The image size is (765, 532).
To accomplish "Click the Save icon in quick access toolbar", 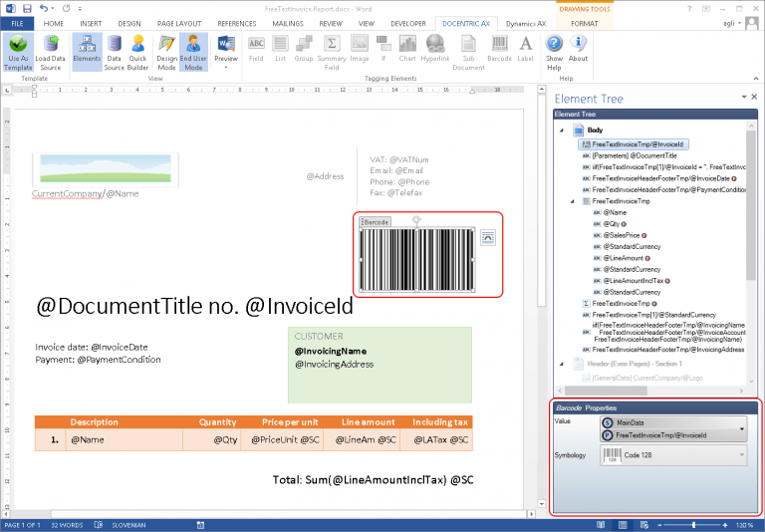I will coord(27,8).
